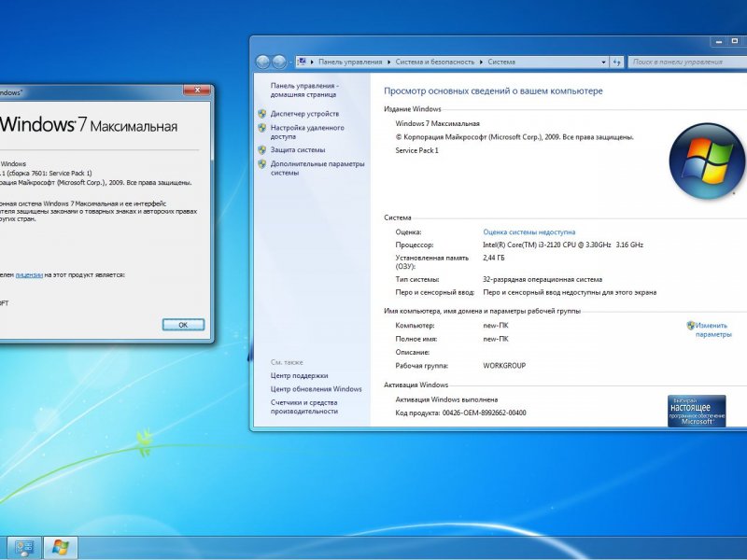
Task: Open Дополнительные параметры системы link
Action: (317, 168)
